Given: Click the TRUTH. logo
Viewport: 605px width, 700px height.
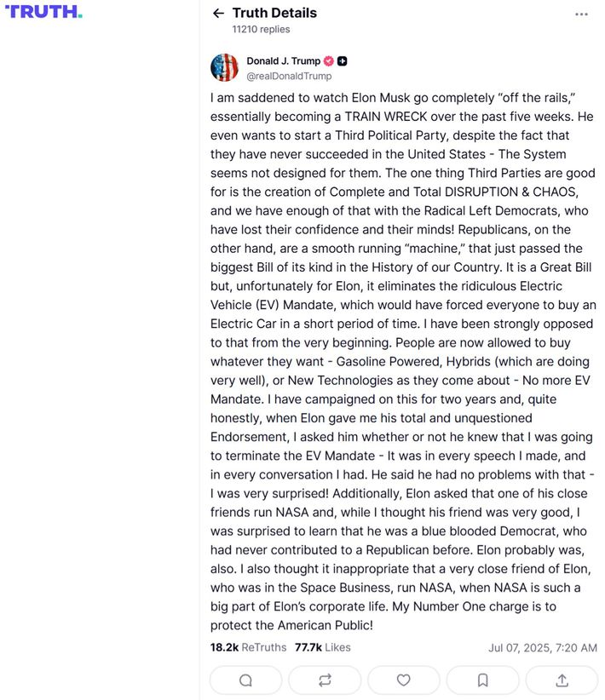Looking at the screenshot, I should point(43,12).
